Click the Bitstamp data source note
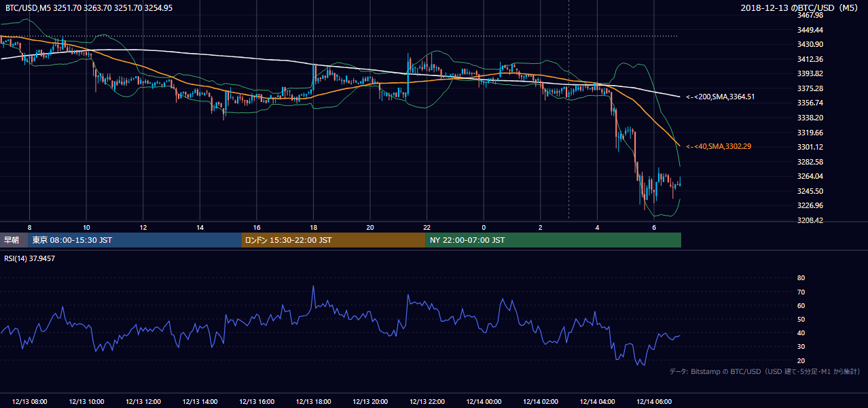The height and width of the screenshot is (408, 868). click(x=765, y=372)
